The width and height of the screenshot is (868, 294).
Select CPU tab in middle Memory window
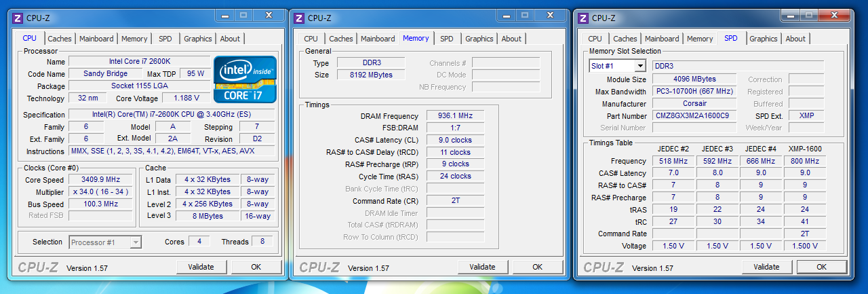311,39
